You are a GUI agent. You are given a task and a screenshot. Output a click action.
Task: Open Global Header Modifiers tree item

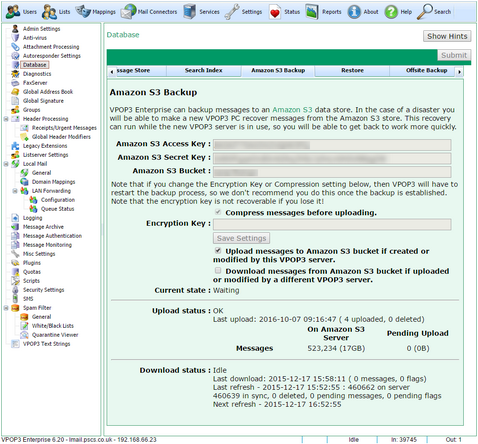pyautogui.click(x=61, y=137)
